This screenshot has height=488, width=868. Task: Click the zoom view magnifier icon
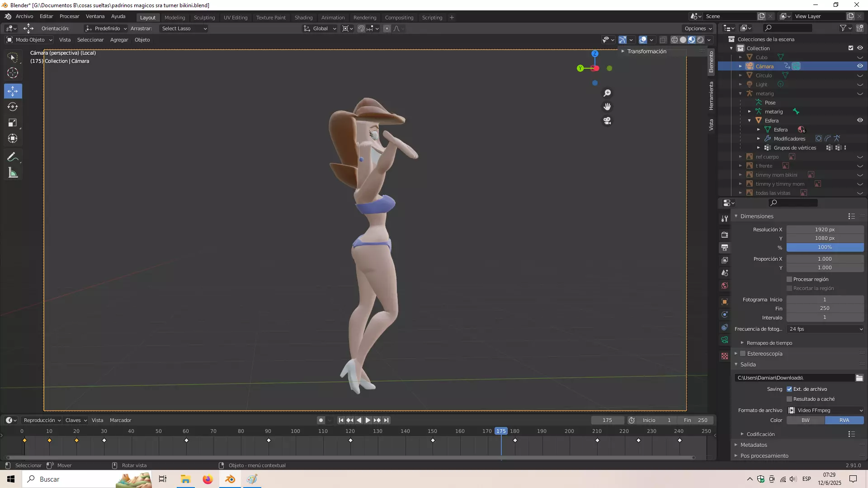[607, 93]
